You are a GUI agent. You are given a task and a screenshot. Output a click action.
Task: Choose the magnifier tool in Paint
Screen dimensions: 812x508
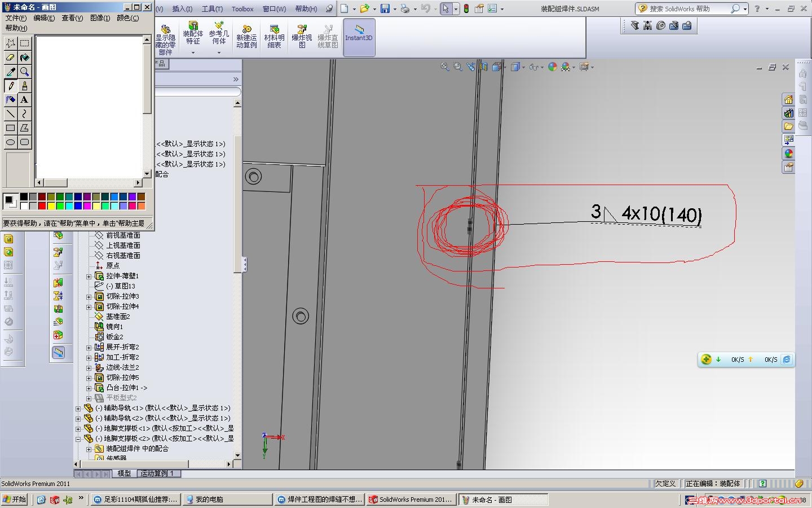click(x=25, y=72)
